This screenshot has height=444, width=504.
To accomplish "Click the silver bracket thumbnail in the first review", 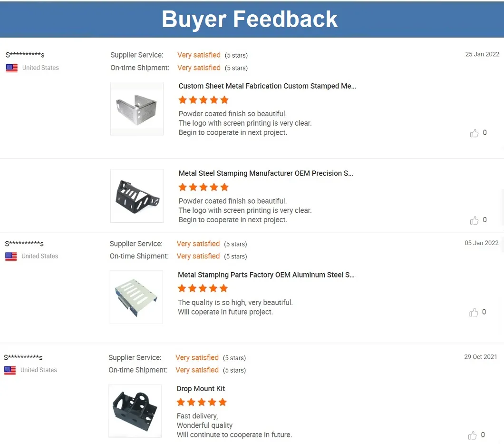I will [137, 108].
